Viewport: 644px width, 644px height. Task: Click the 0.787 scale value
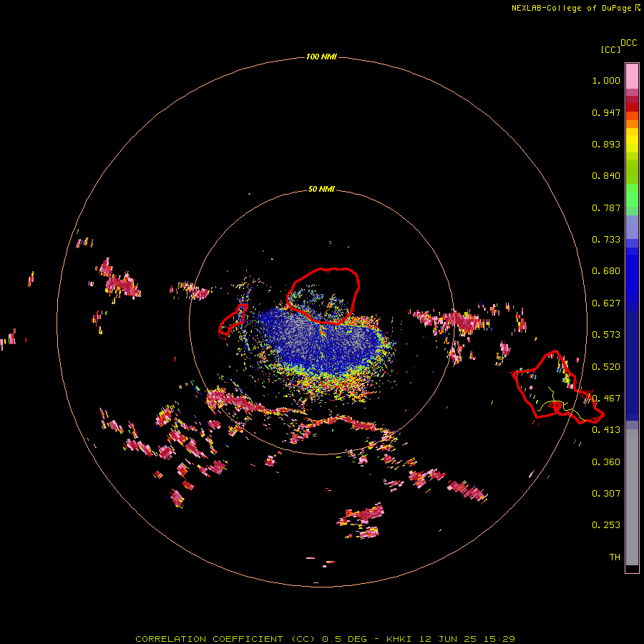606,208
